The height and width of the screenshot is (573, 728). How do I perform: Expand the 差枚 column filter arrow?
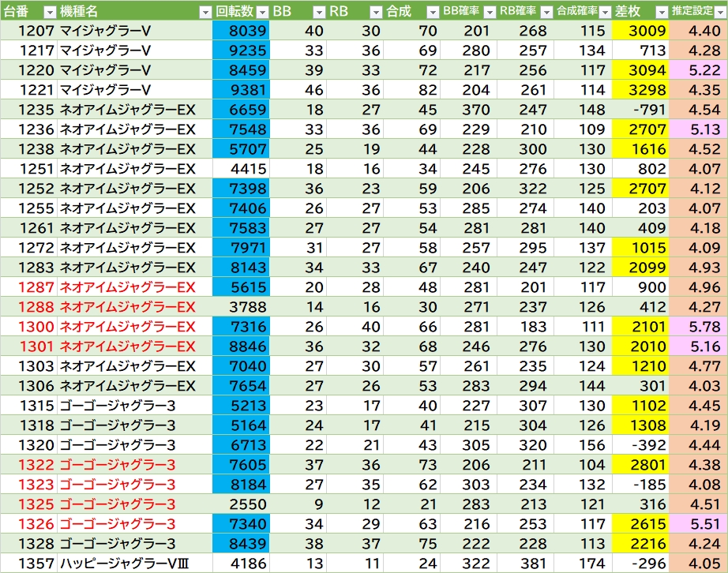[659, 11]
